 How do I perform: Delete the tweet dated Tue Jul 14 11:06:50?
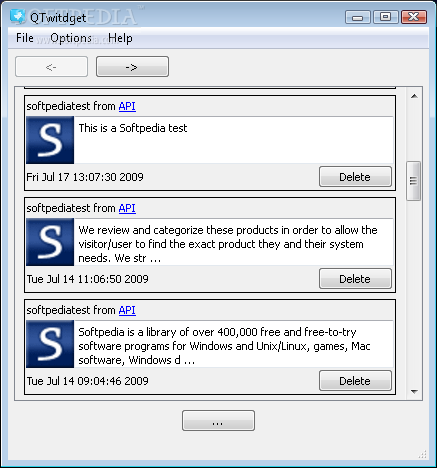click(x=355, y=279)
